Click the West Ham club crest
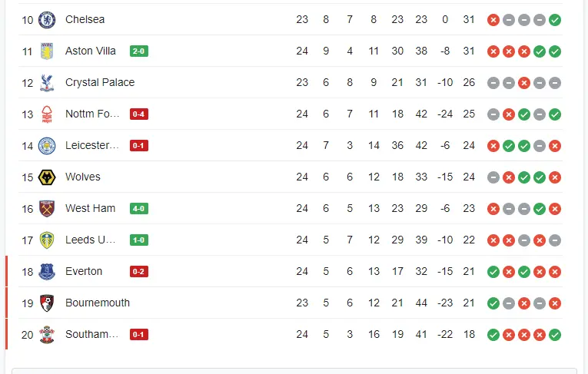This screenshot has width=588, height=374. [47, 208]
